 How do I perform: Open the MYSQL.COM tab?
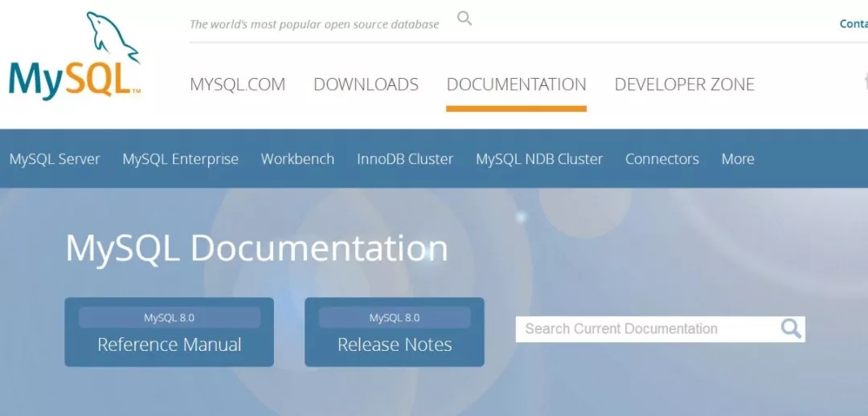[237, 84]
